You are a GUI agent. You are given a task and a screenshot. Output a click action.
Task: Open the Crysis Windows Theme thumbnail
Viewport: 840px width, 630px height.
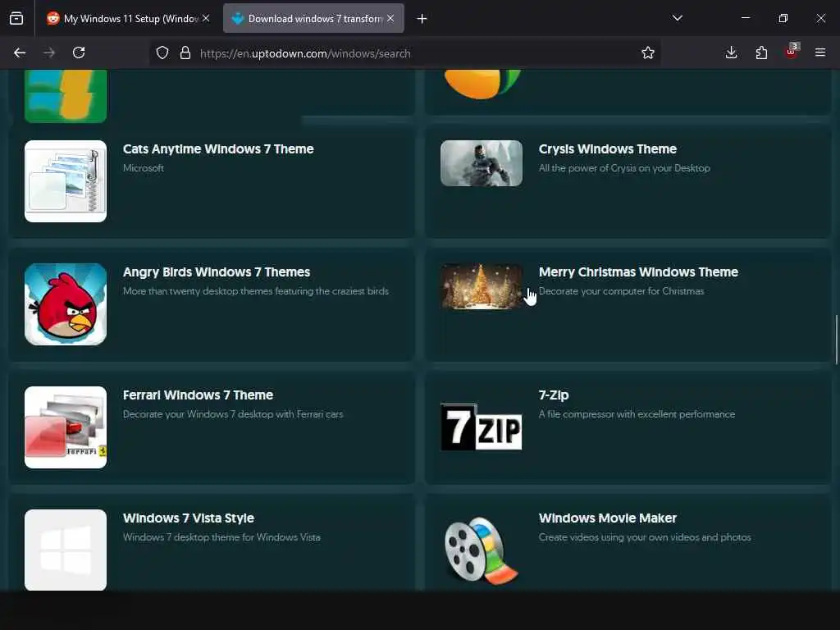pos(481,163)
